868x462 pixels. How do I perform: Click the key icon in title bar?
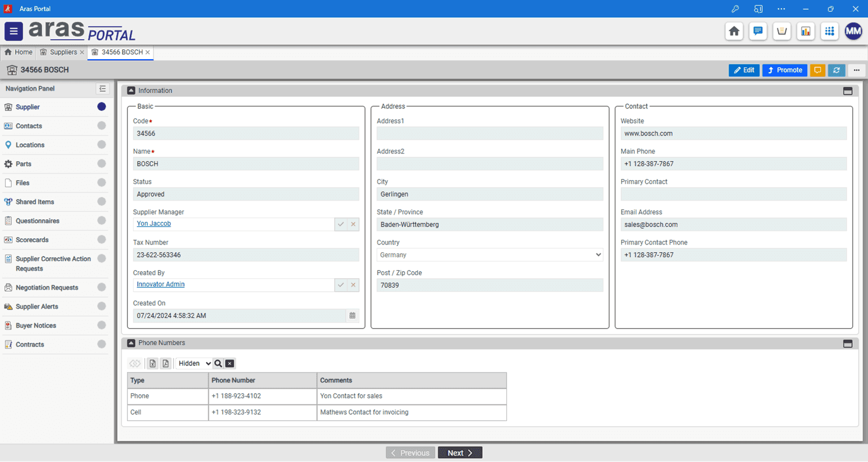(x=735, y=9)
